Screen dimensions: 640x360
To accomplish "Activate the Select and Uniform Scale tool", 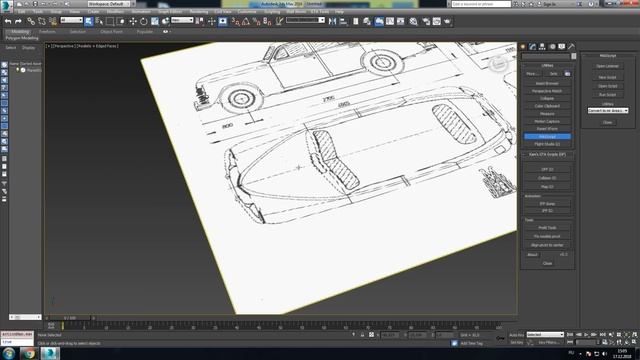I will 155,21.
